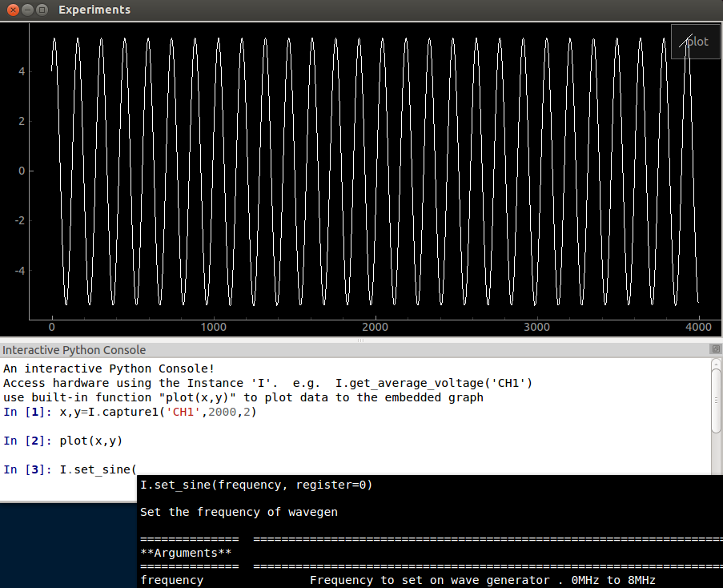Click 'Set the frequency of wavegen' text
Viewport: 723px width, 588px height.
coord(239,512)
